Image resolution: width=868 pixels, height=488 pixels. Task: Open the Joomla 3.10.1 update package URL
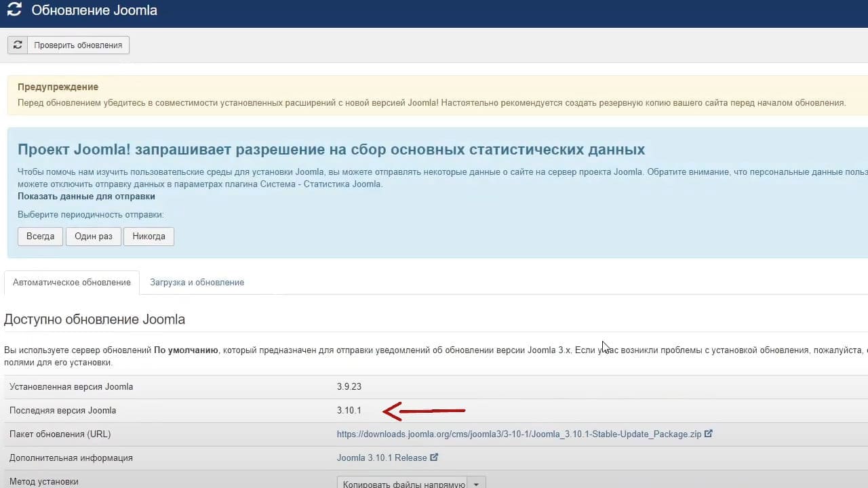click(x=519, y=434)
